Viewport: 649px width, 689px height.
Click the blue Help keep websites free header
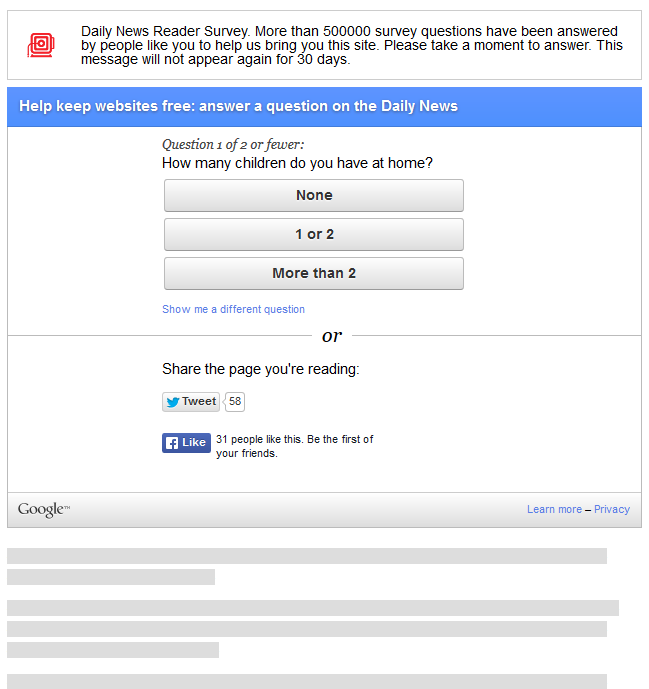coord(238,107)
